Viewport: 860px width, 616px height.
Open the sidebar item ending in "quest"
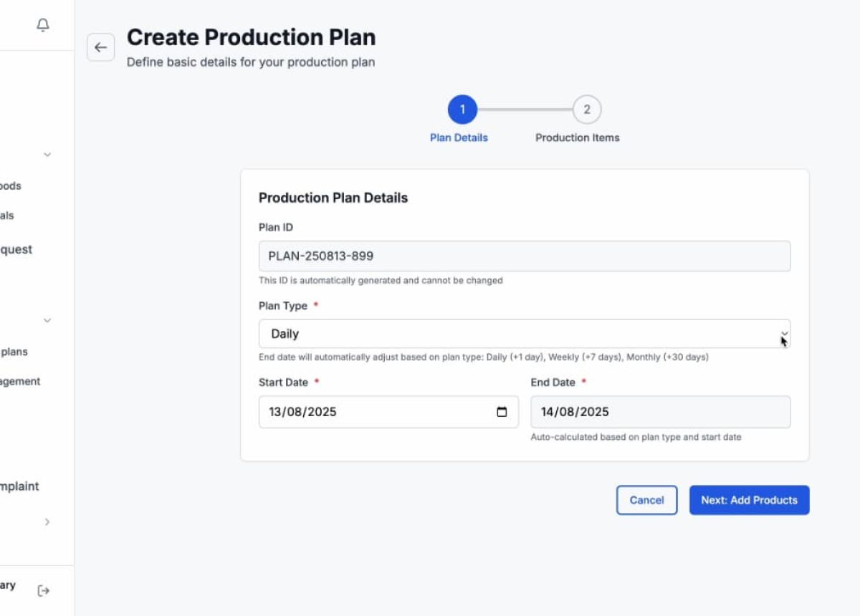tap(16, 249)
